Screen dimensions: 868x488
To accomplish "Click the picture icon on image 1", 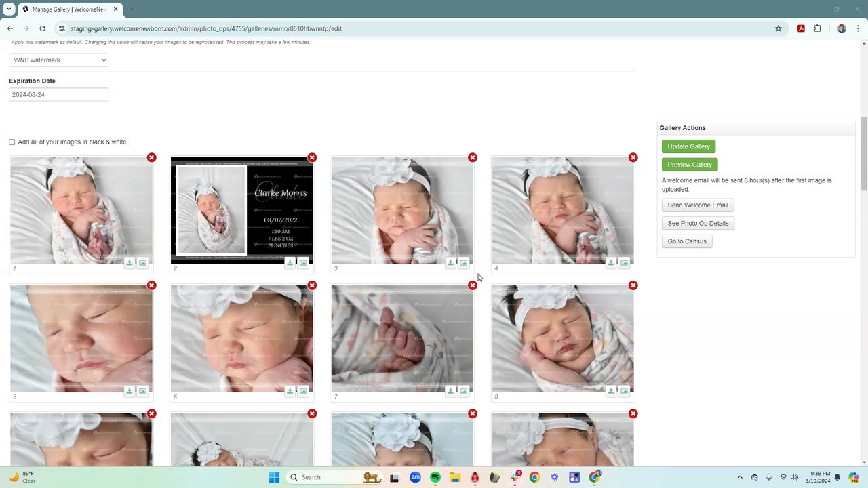I will 142,262.
